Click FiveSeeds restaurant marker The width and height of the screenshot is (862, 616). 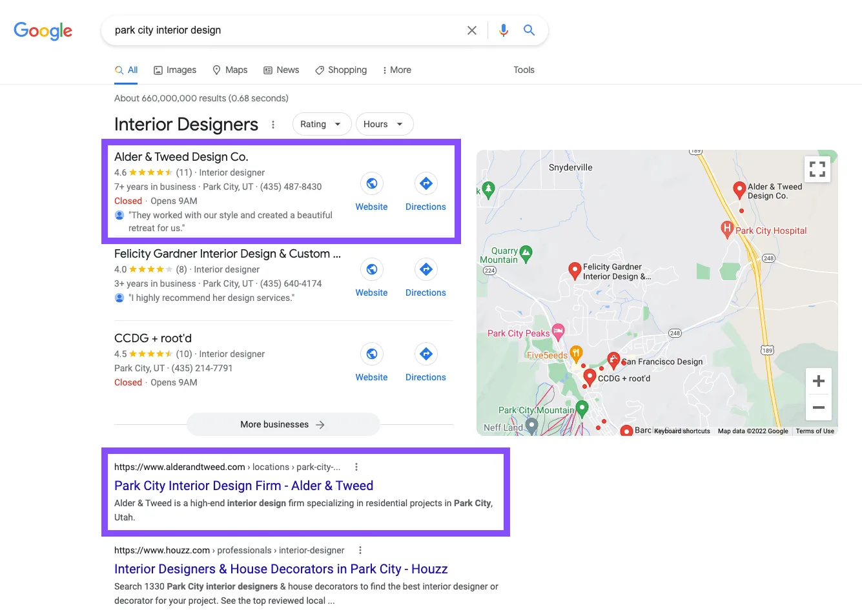576,353
